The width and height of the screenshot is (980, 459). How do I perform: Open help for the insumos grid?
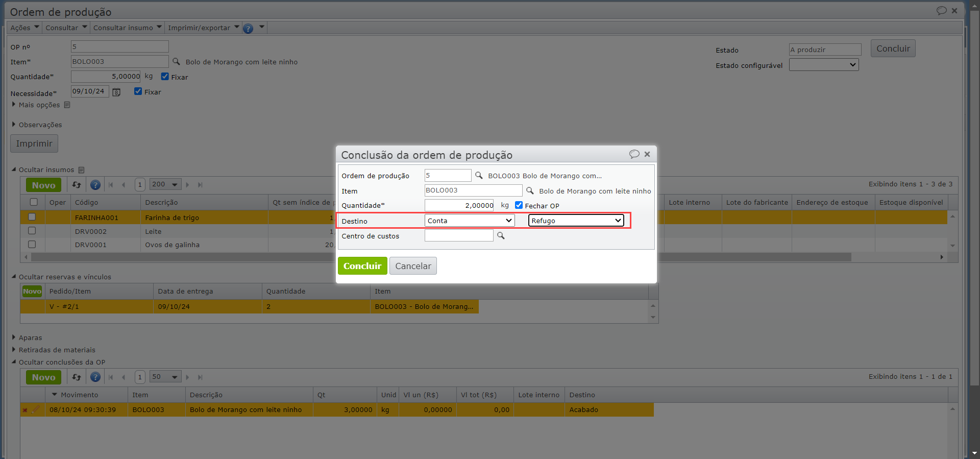coord(95,185)
